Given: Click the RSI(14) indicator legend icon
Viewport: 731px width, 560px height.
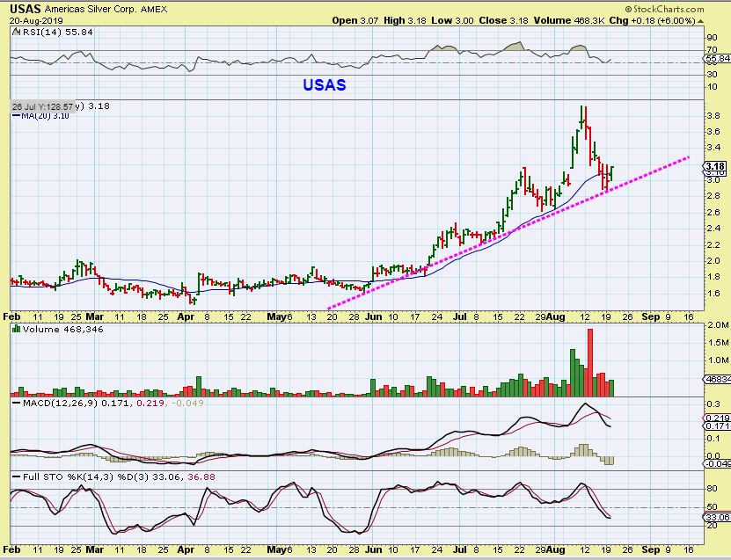Looking at the screenshot, I should [16, 32].
